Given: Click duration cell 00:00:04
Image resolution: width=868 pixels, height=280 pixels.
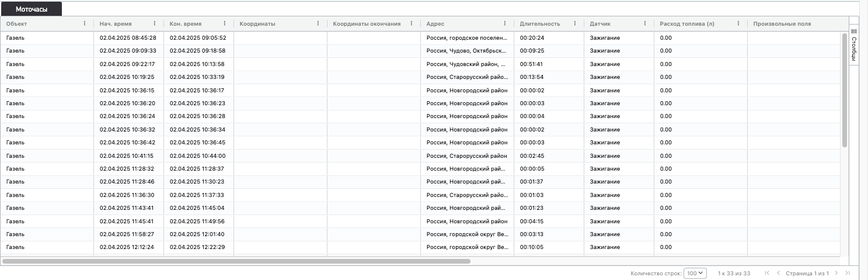Looking at the screenshot, I should [x=532, y=116].
